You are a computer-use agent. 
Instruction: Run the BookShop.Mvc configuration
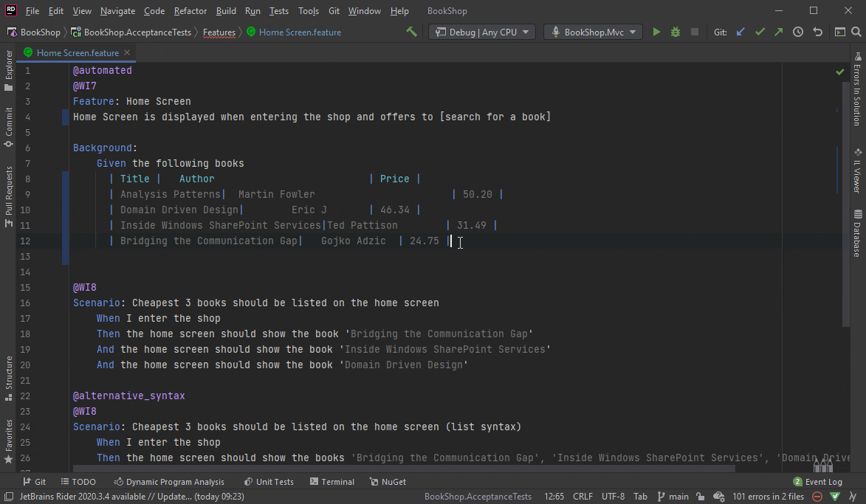point(656,32)
